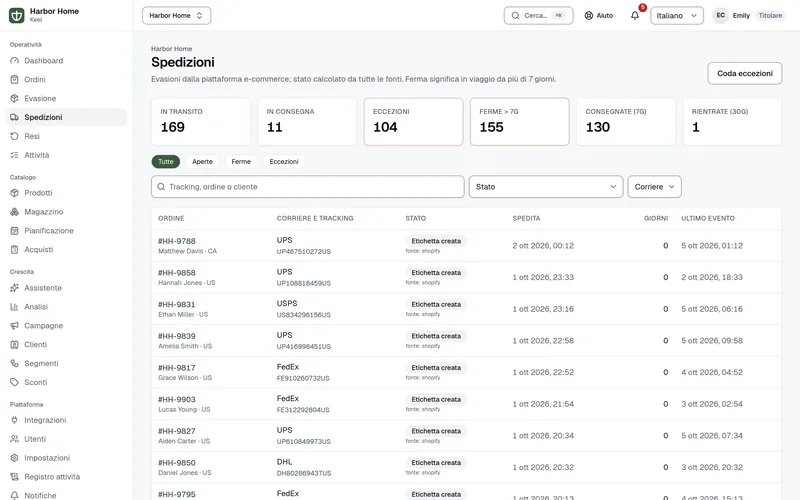Open Analisi in the sidebar

point(66,307)
